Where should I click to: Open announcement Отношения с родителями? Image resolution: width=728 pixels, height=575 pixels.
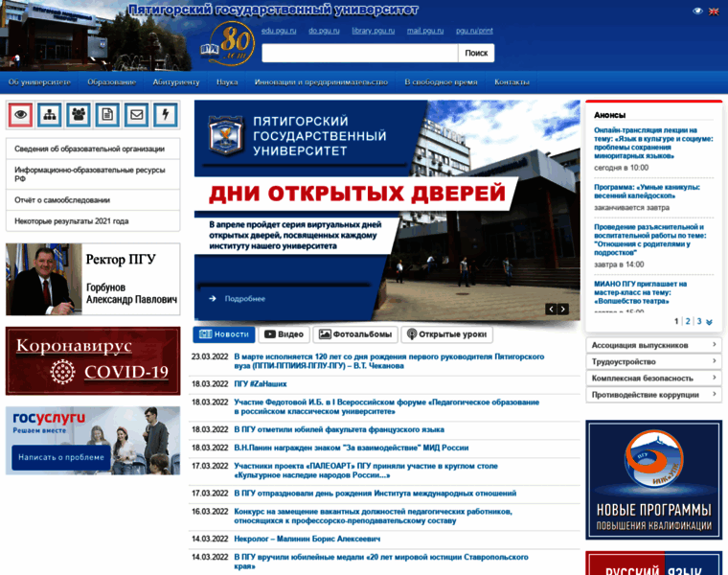pyautogui.click(x=650, y=240)
